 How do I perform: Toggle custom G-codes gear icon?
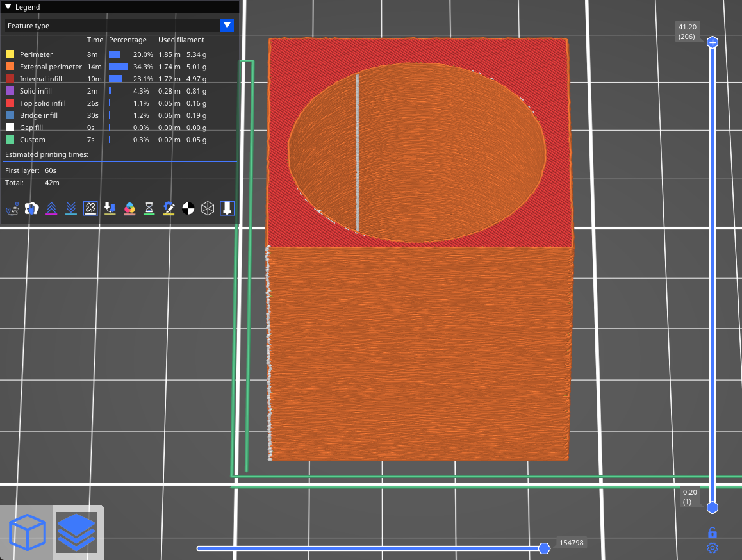(169, 208)
